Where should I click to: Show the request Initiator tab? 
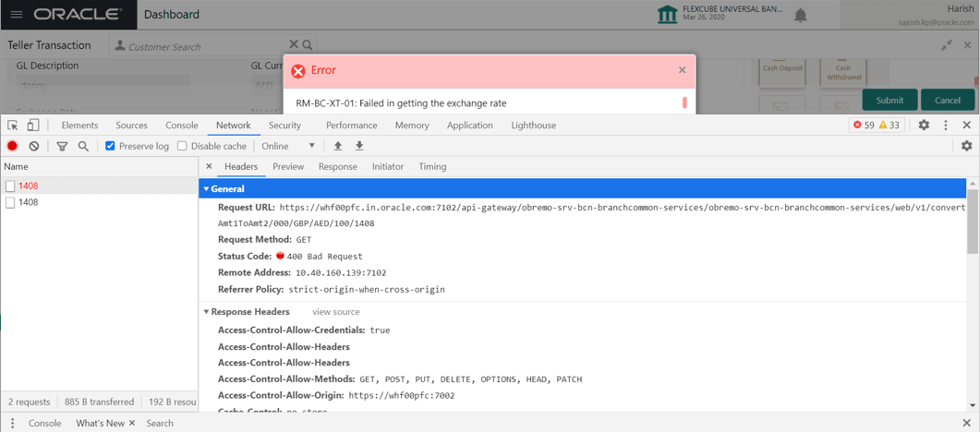(x=388, y=167)
